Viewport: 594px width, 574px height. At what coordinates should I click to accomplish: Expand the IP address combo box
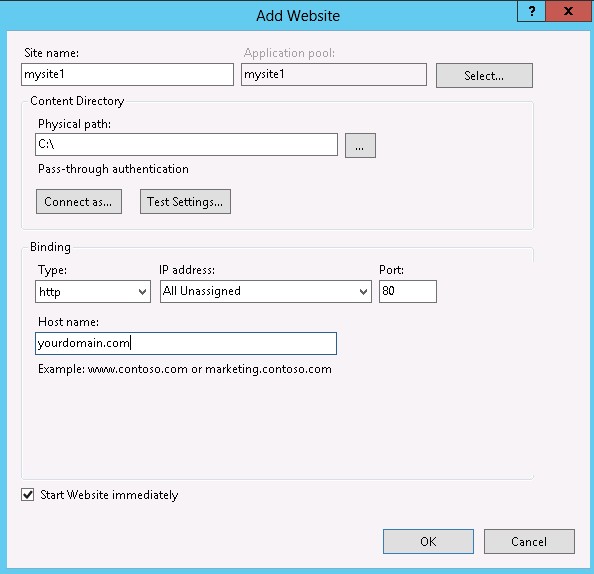point(266,291)
